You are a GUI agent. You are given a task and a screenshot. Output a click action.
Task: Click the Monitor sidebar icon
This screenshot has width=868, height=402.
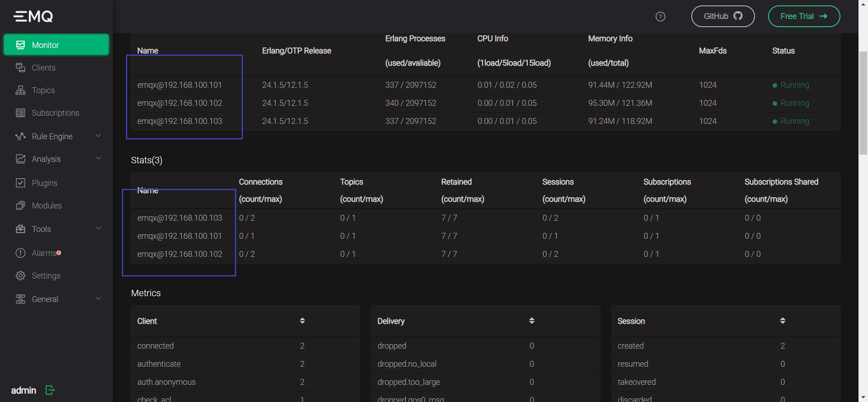coord(20,45)
